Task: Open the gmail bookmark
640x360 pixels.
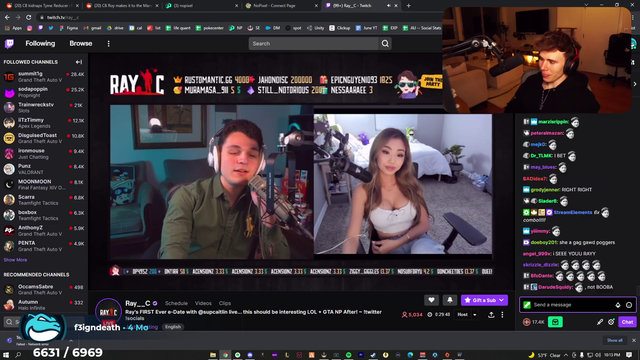Action: 92,28
